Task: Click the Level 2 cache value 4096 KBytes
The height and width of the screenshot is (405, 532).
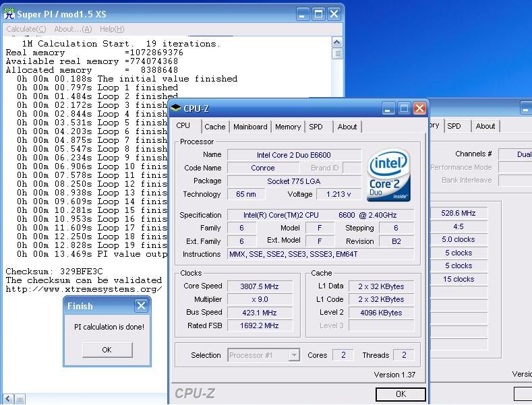Action: tap(381, 313)
